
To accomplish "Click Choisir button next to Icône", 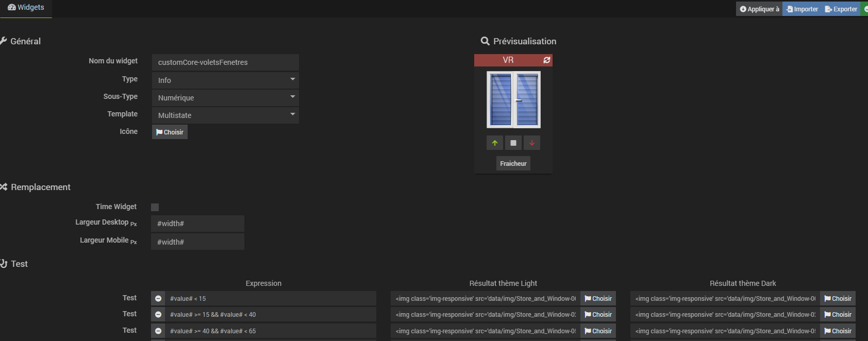I will pyautogui.click(x=170, y=132).
